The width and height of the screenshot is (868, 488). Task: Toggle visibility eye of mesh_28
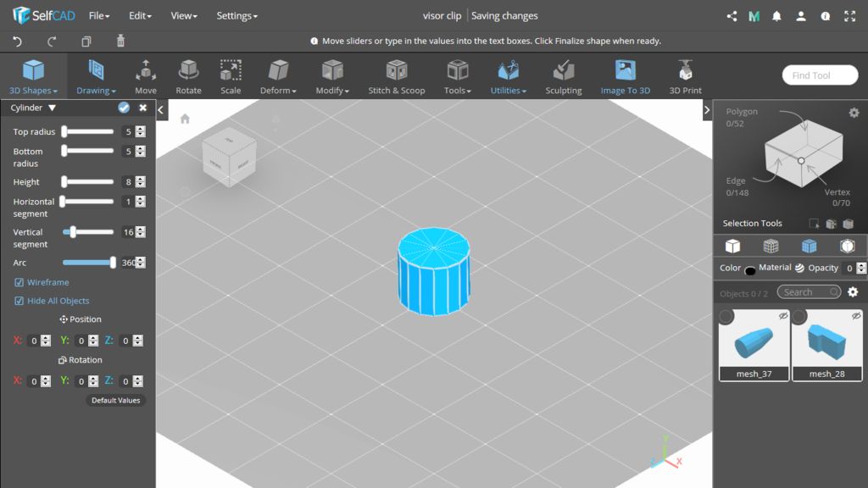(x=856, y=315)
